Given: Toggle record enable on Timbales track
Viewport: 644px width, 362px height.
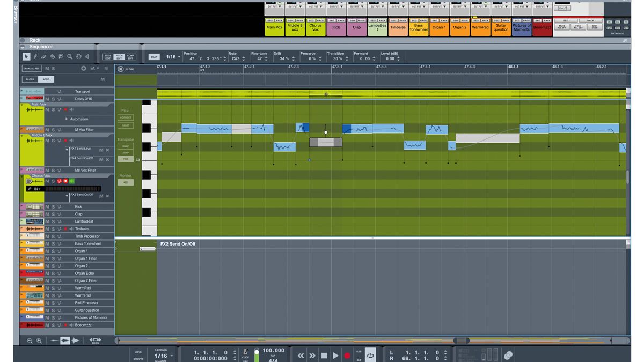Looking at the screenshot, I should coord(65,229).
